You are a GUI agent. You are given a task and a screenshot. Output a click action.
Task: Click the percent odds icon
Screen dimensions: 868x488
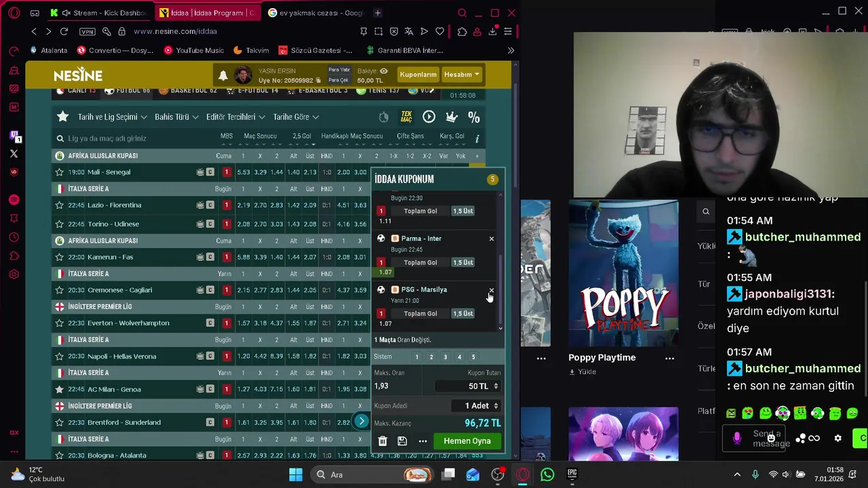(x=474, y=117)
